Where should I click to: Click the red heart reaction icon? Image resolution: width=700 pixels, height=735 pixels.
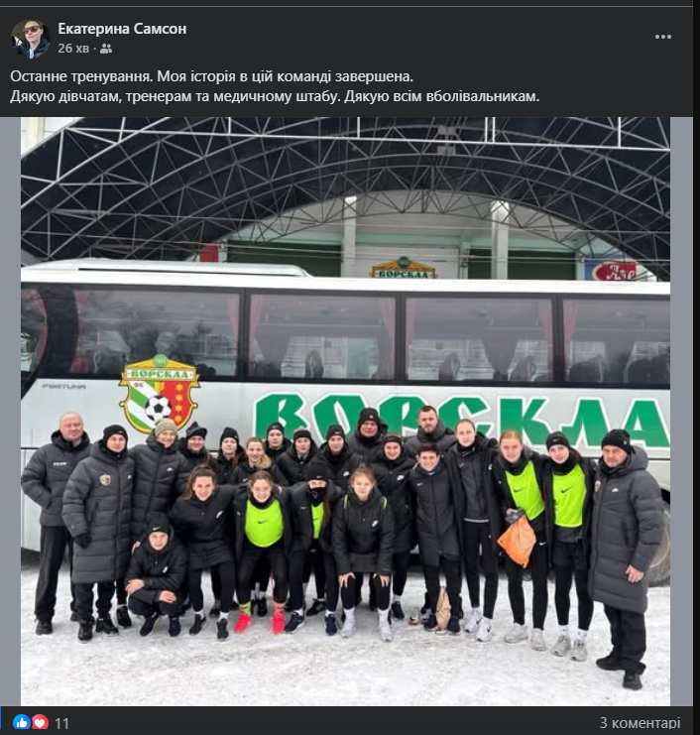click(x=40, y=722)
